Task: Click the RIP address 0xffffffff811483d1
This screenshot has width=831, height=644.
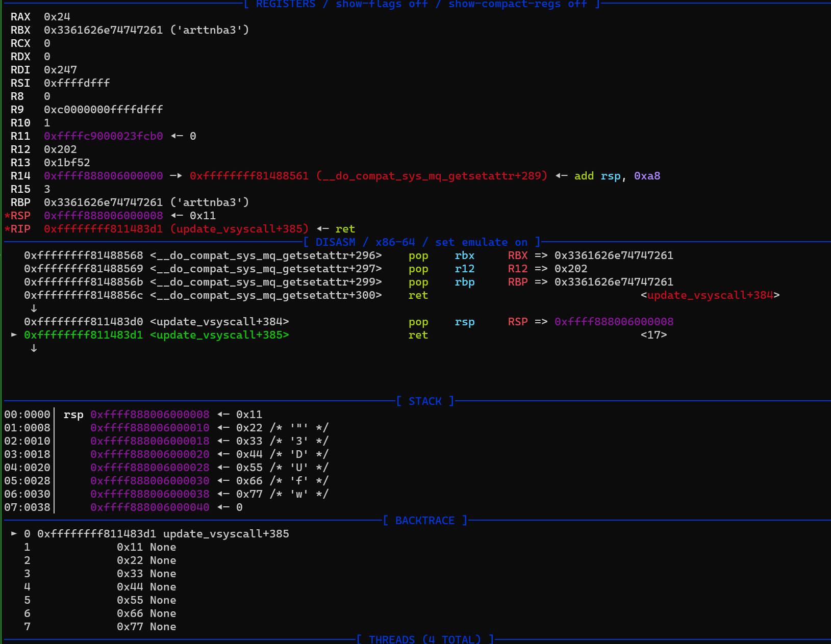Action: click(103, 229)
